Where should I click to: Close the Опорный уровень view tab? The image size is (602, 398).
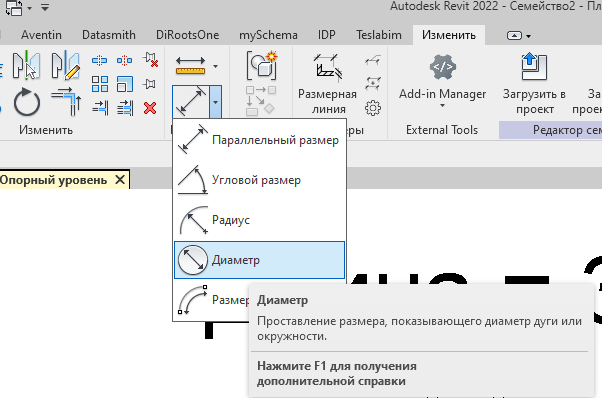[120, 180]
